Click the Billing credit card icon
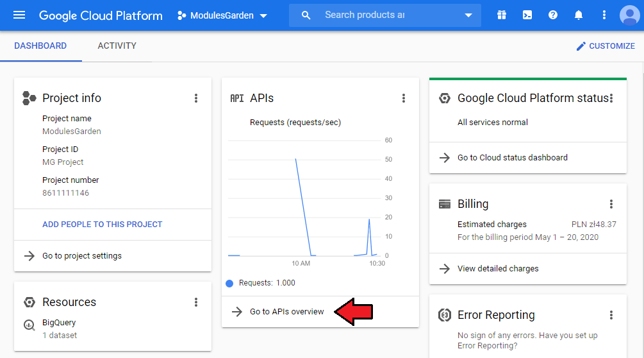644x358 pixels. pos(445,204)
